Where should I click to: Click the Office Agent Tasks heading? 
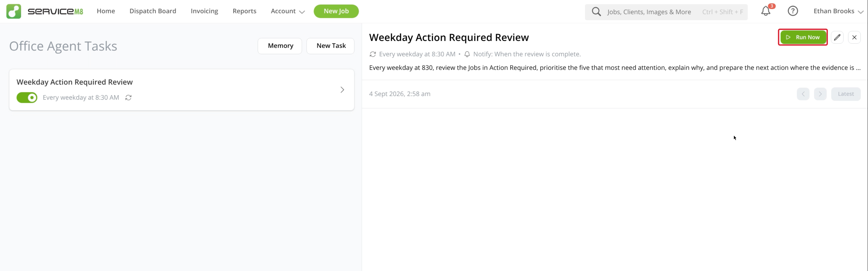(x=63, y=46)
